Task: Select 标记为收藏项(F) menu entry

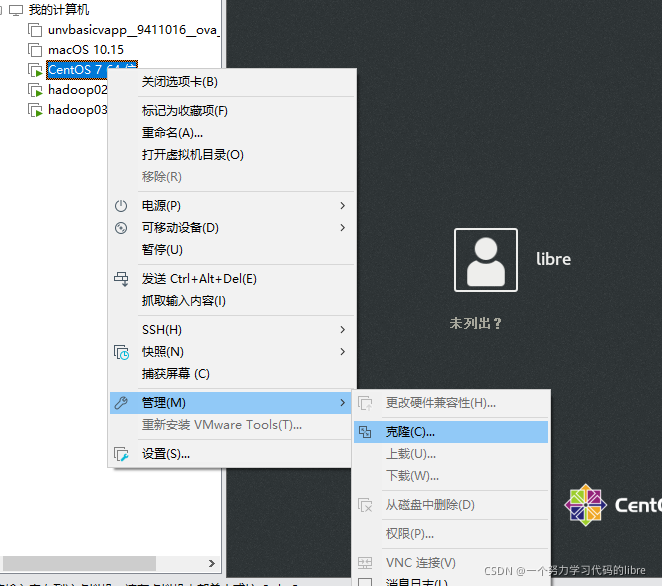Action: click(231, 111)
